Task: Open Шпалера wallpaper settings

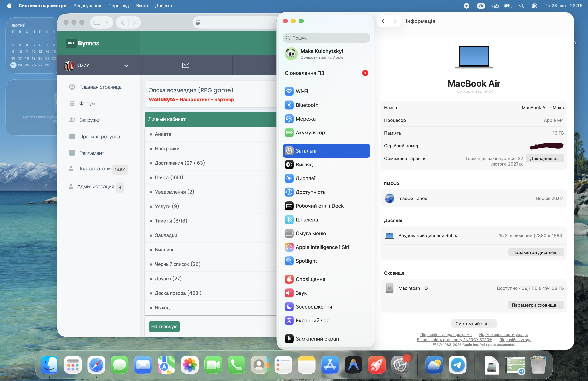Action: pos(307,220)
